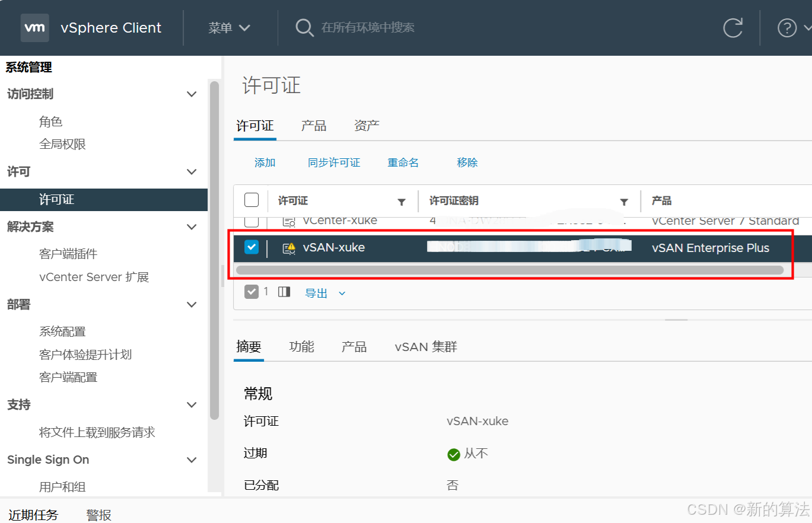Open 全局权限 in sidebar
This screenshot has width=812, height=523.
click(62, 144)
